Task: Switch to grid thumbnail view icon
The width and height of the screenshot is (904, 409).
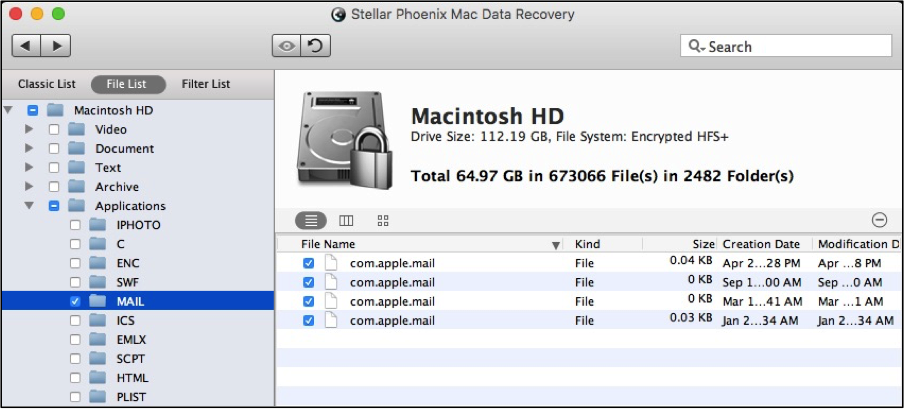Action: (x=383, y=220)
